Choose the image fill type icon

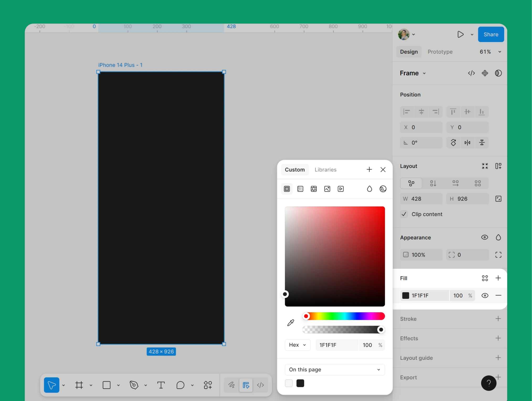(x=327, y=189)
